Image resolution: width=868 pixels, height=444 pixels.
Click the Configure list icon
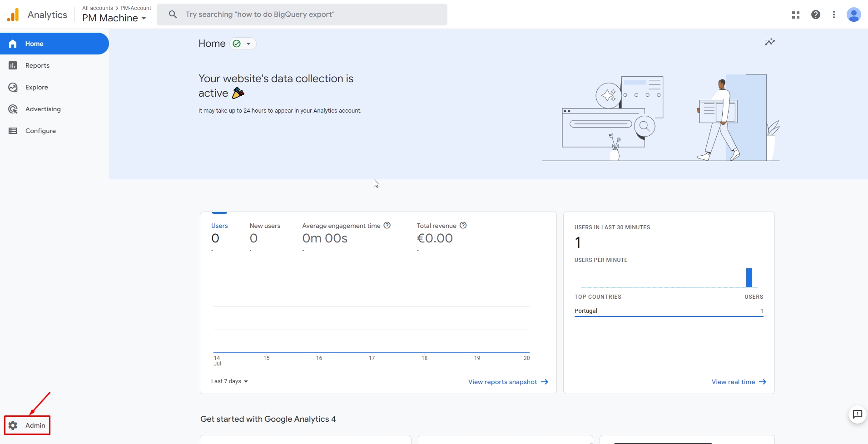tap(13, 131)
